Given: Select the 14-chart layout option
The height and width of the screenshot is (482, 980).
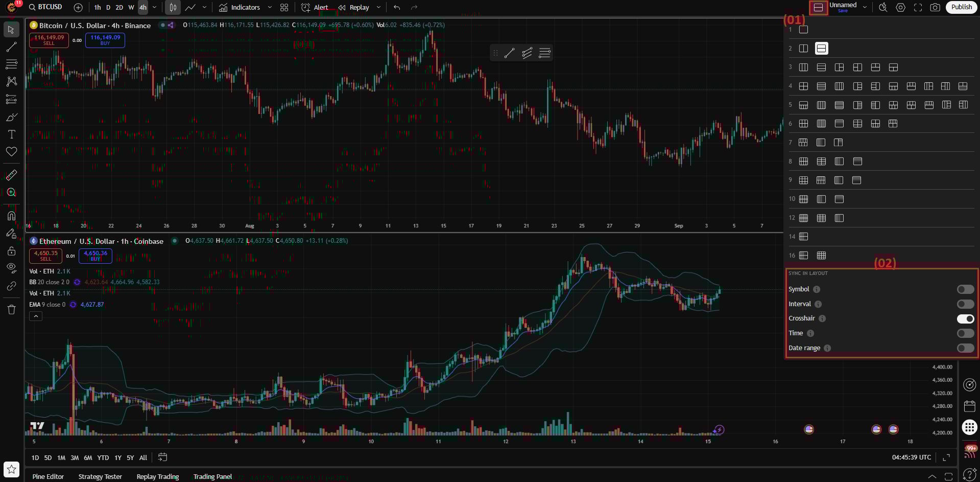Looking at the screenshot, I should pyautogui.click(x=803, y=237).
